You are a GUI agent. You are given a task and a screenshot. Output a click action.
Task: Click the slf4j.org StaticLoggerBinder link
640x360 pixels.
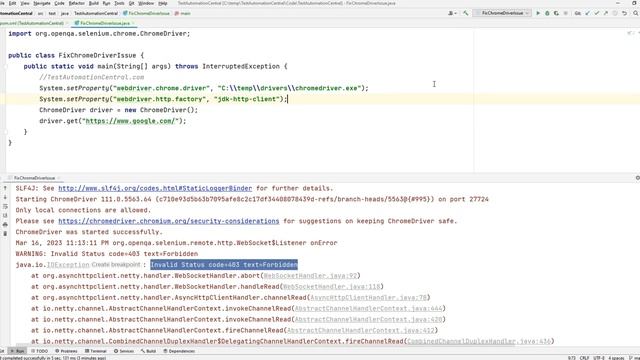[x=155, y=188]
